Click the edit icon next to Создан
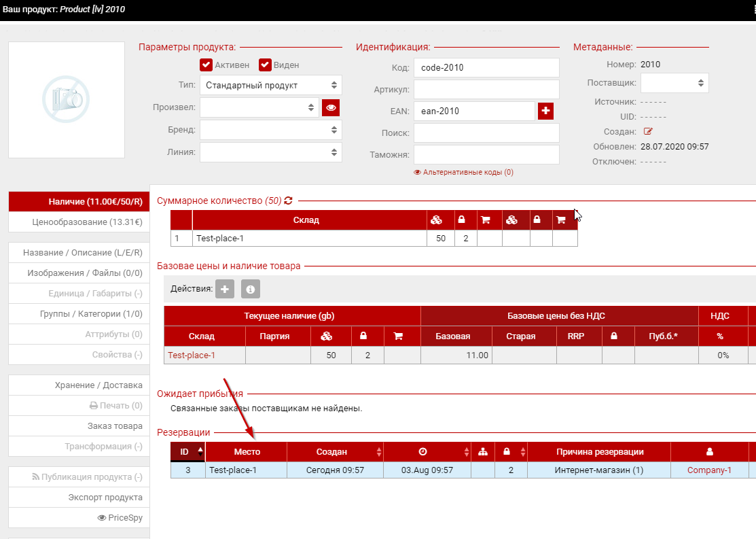 [x=648, y=131]
